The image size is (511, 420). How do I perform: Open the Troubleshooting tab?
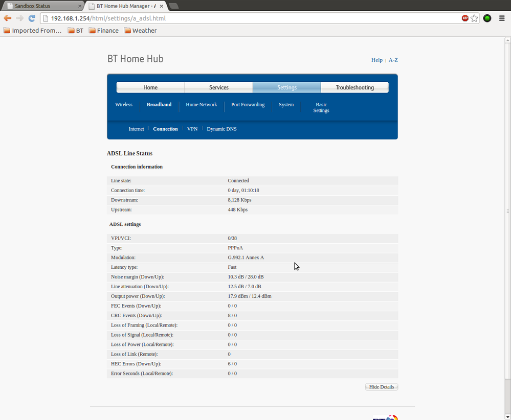355,87
